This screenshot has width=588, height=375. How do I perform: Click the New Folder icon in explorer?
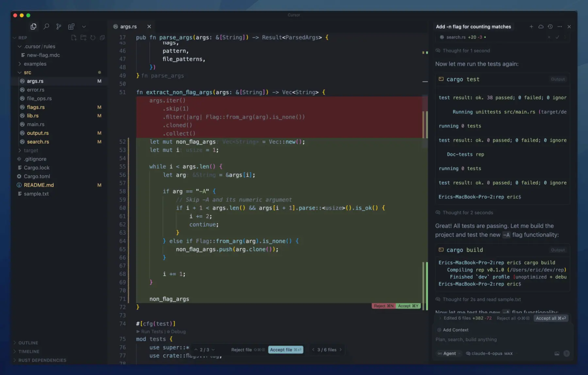pos(83,38)
